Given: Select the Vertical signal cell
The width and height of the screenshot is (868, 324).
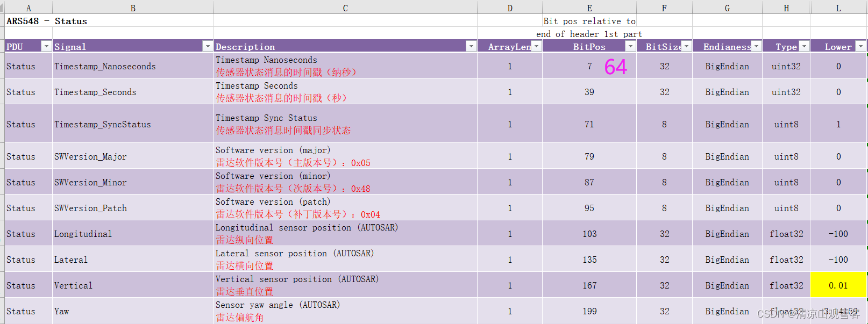Looking at the screenshot, I should (133, 285).
